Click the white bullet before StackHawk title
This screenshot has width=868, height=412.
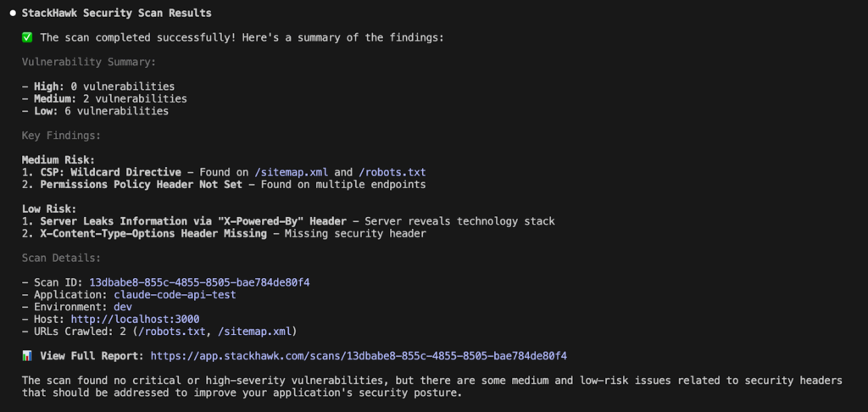(x=12, y=14)
